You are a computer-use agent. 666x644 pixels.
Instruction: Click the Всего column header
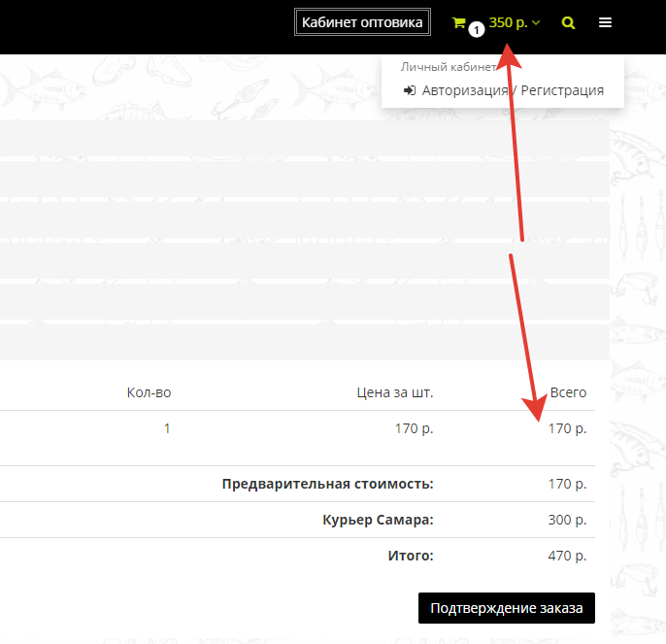click(x=568, y=392)
